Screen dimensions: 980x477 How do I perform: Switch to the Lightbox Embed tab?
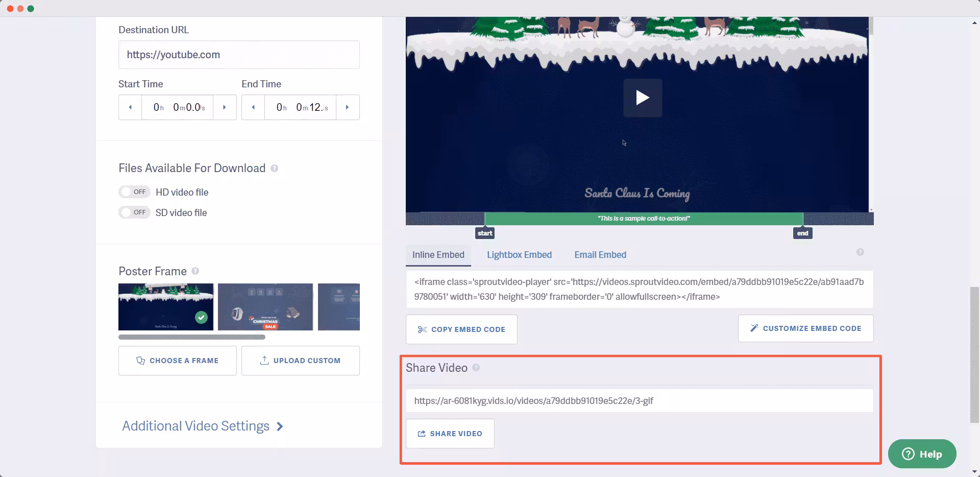tap(519, 255)
